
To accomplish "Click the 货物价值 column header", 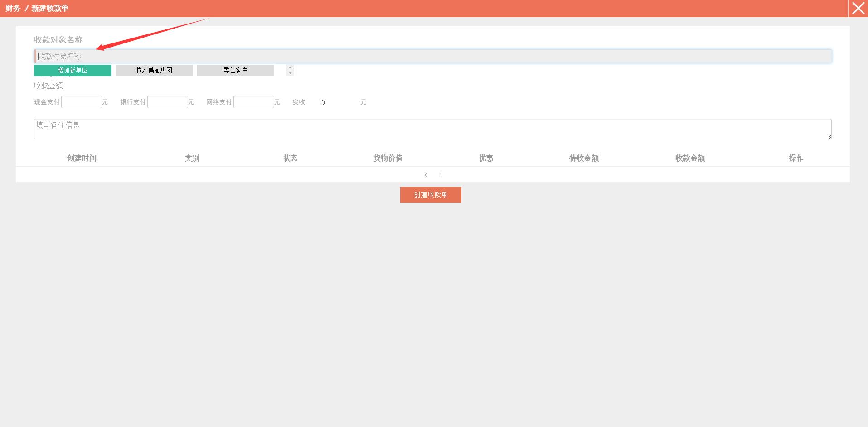I will (388, 158).
